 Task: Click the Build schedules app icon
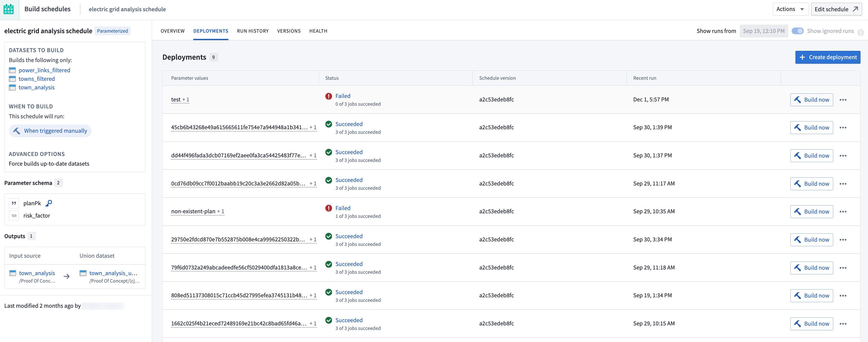tap(9, 9)
